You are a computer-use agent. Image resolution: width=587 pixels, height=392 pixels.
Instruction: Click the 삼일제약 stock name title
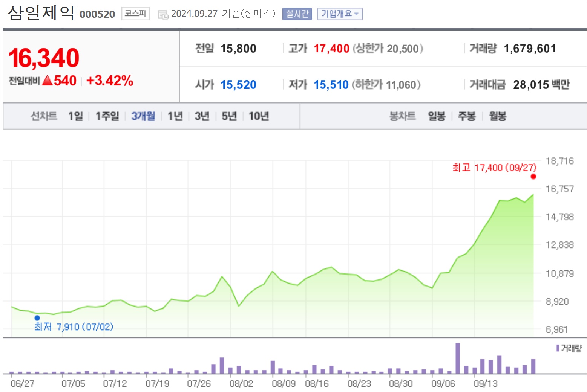tap(42, 13)
